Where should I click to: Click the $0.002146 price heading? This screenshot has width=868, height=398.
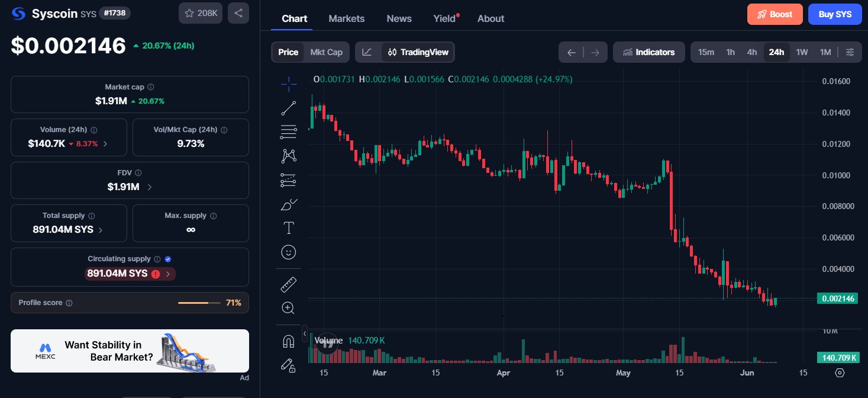click(x=69, y=46)
